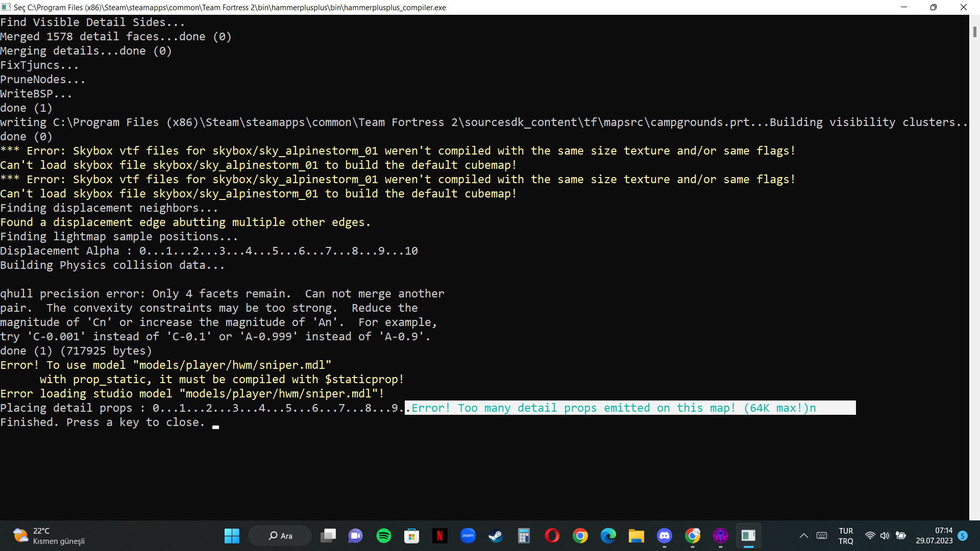Image resolution: width=980 pixels, height=551 pixels.
Task: Click the first Skybox vtf files error line
Action: 398,151
